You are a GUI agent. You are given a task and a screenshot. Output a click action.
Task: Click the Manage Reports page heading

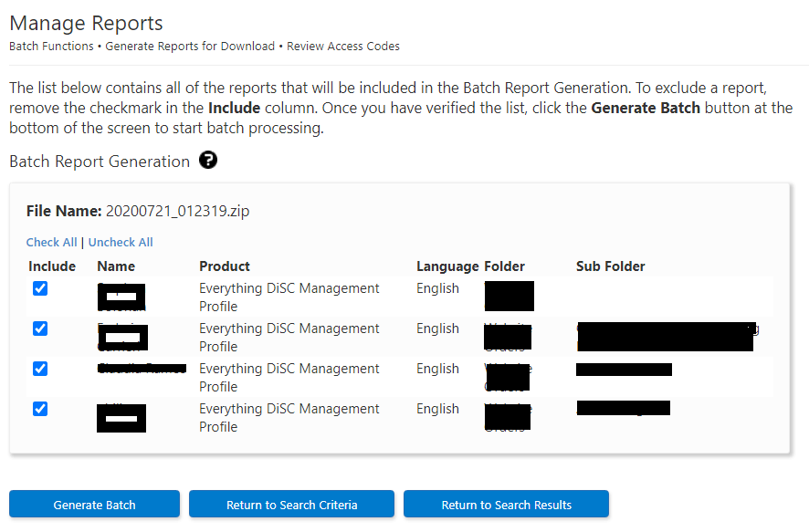click(x=86, y=23)
